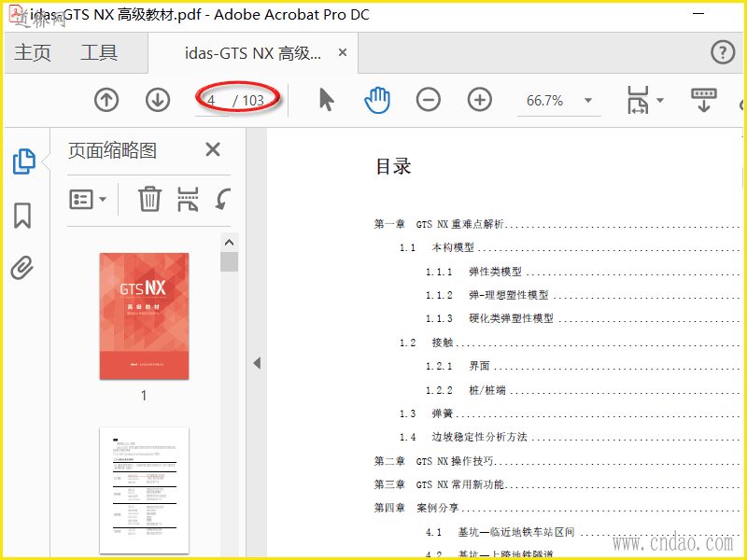Zoom in with the plus button
The image size is (747, 560).
point(480,101)
